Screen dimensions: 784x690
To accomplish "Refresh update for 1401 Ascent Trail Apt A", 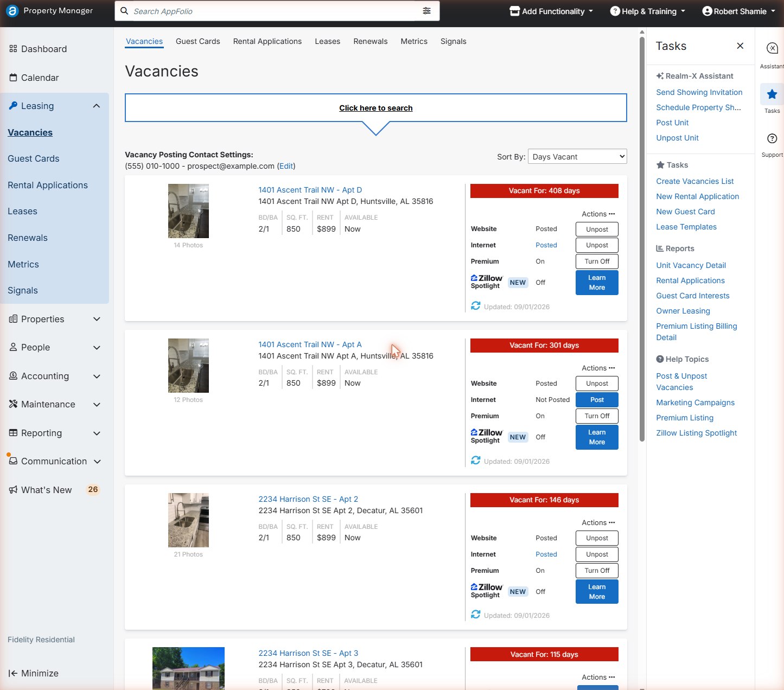I will [476, 461].
